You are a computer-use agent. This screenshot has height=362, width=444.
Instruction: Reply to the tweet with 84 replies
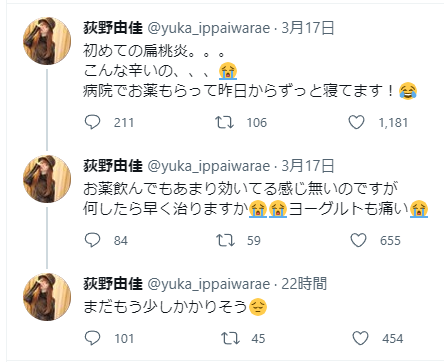point(92,240)
